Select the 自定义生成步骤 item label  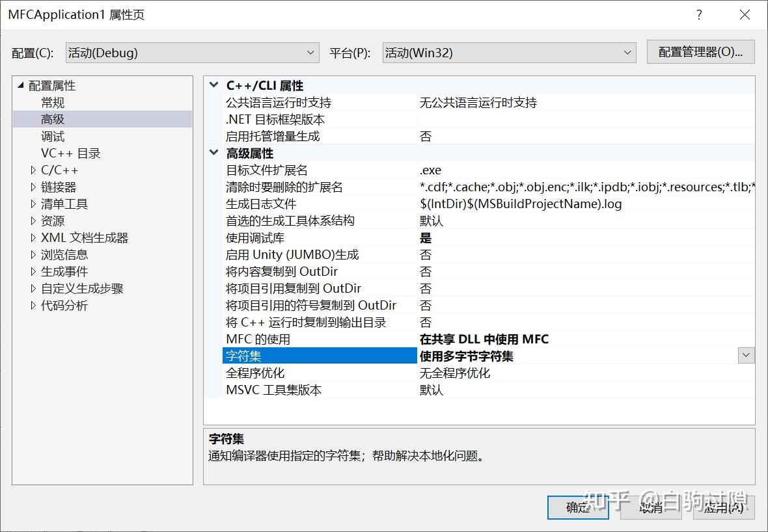[x=82, y=288]
